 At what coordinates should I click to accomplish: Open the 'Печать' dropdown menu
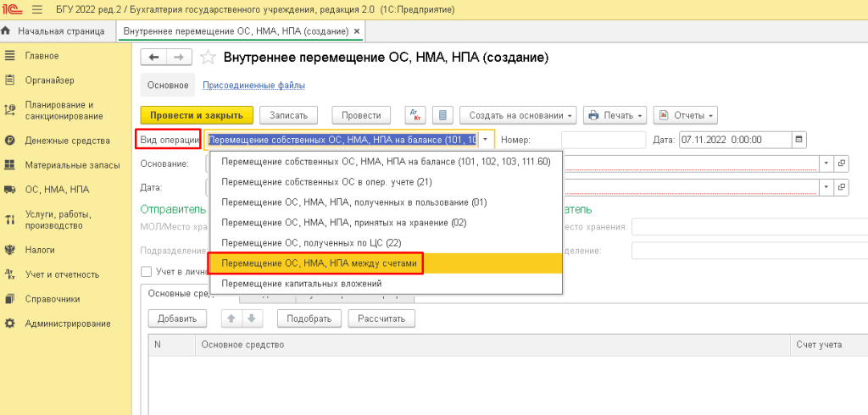pyautogui.click(x=615, y=115)
